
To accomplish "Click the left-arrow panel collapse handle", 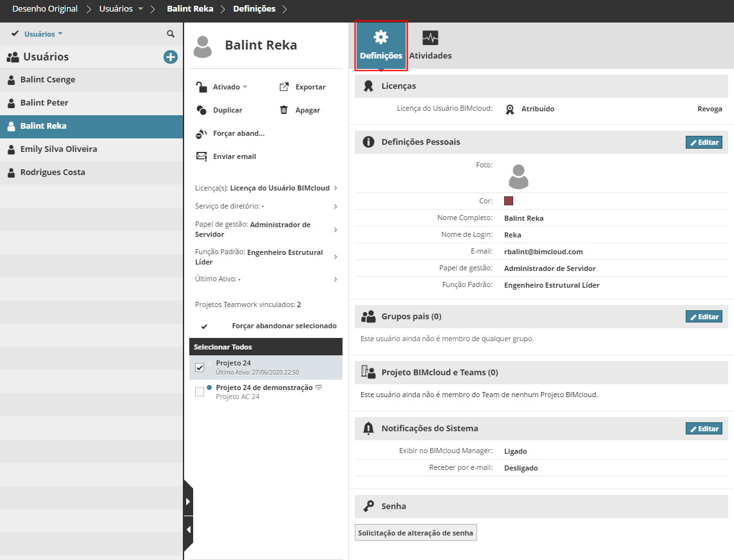I will tap(188, 530).
